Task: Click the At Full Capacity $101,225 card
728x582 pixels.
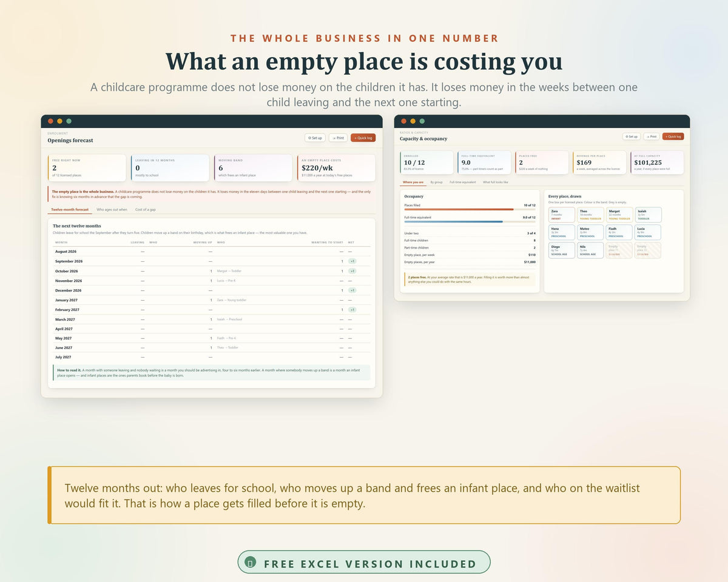Action: tap(657, 162)
